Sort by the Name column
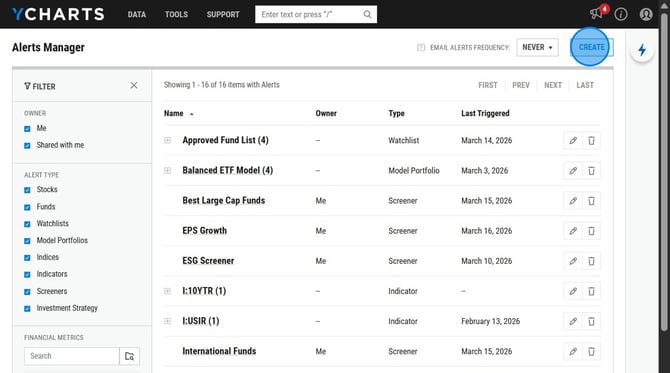The width and height of the screenshot is (670, 373). pos(179,113)
